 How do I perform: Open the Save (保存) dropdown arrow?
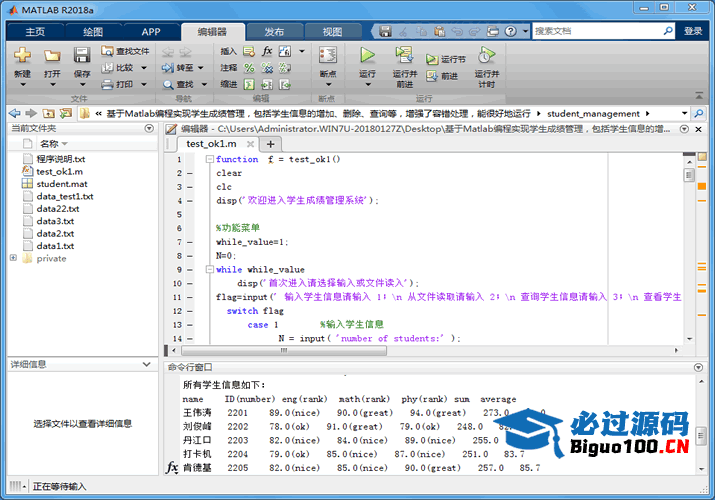[x=82, y=84]
